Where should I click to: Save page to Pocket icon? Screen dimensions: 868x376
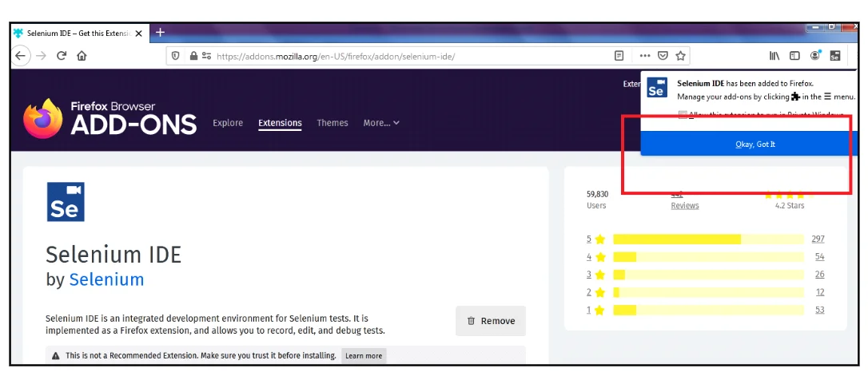pos(663,56)
